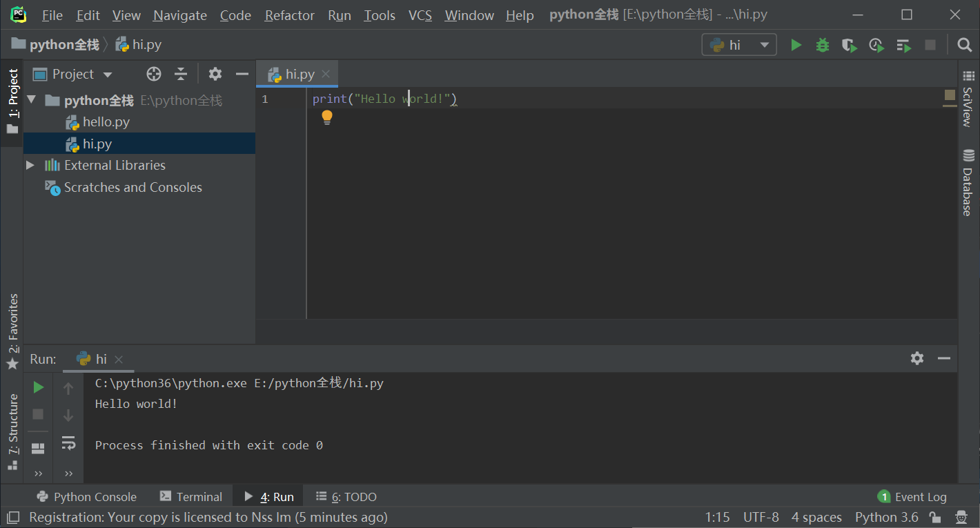Open the Python 3.6 interpreter selector

pos(887,517)
